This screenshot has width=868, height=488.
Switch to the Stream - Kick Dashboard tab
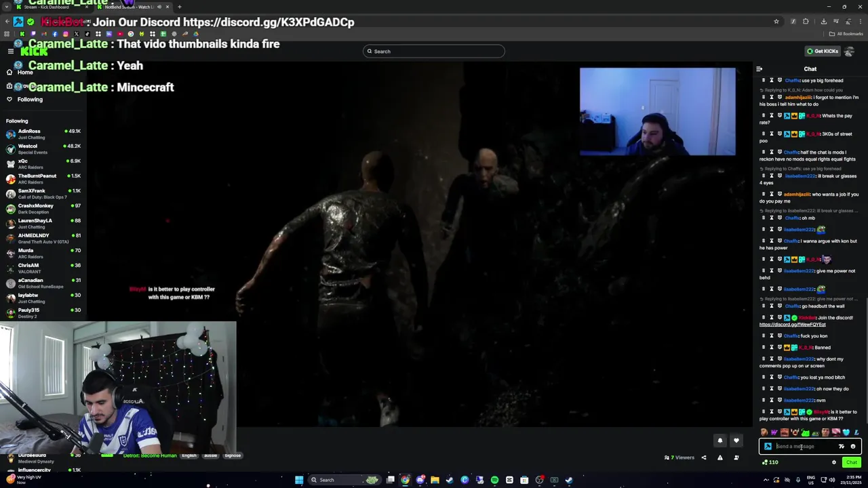45,7
